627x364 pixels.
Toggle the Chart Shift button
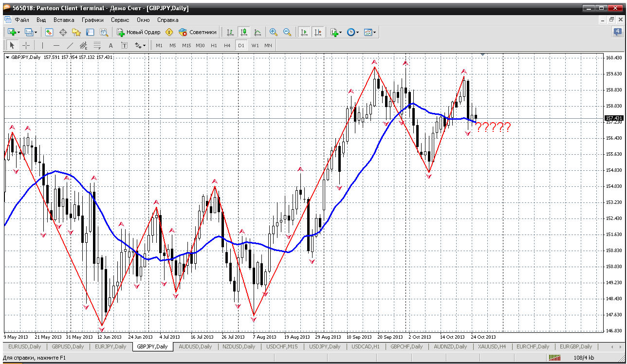pos(317,32)
